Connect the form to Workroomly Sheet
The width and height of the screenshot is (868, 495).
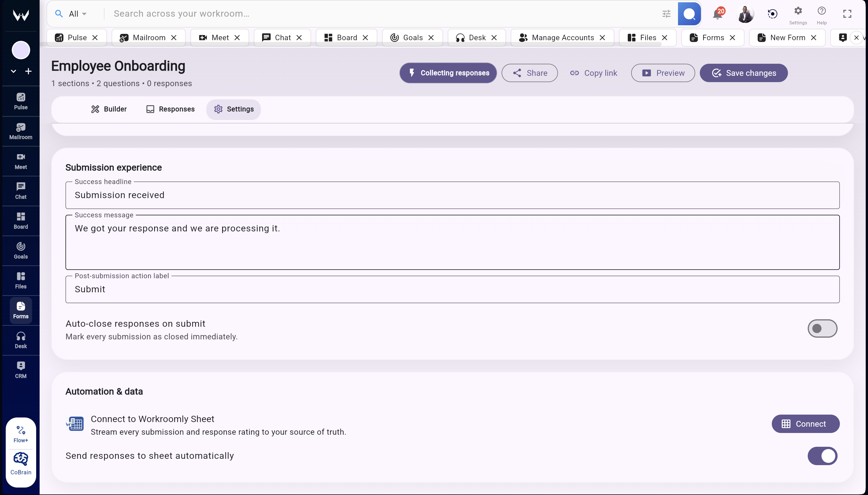pos(805,424)
